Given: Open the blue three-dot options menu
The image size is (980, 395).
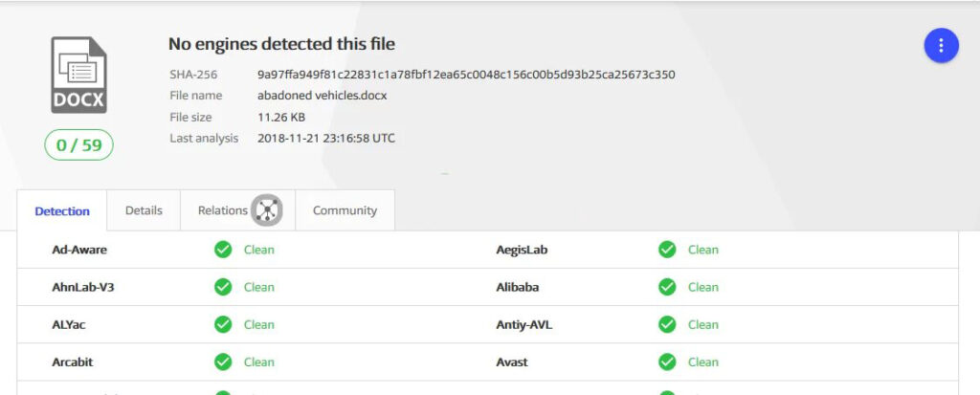Looking at the screenshot, I should (942, 46).
